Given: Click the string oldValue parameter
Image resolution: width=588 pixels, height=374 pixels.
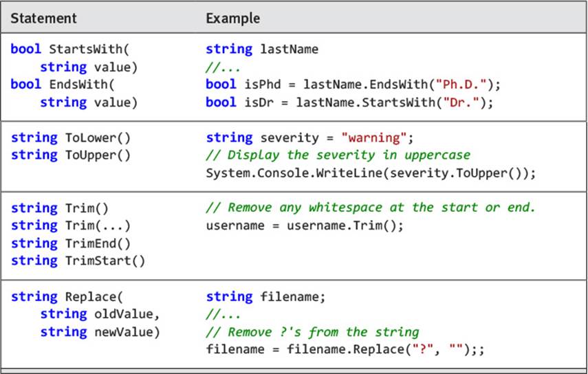Looking at the screenshot, I should (100, 314).
